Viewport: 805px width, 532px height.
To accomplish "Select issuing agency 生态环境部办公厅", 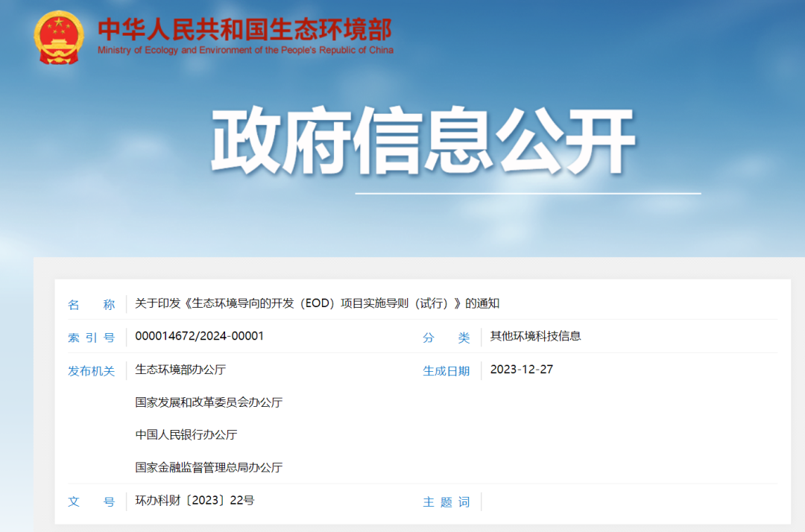I will tap(180, 370).
